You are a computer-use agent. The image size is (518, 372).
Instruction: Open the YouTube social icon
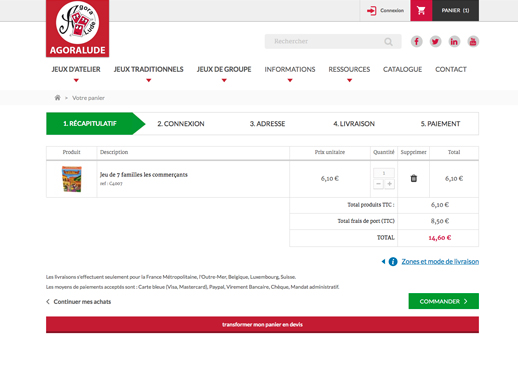[x=473, y=42]
